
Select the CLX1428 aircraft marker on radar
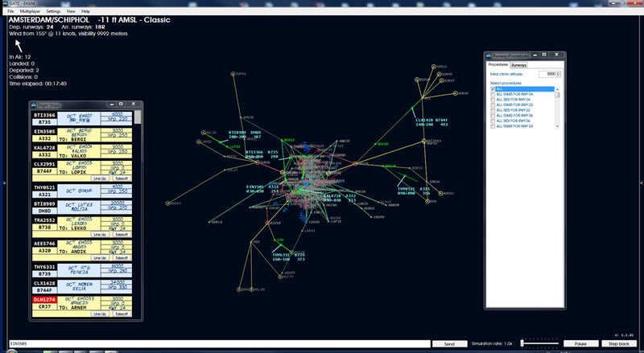tap(412, 108)
